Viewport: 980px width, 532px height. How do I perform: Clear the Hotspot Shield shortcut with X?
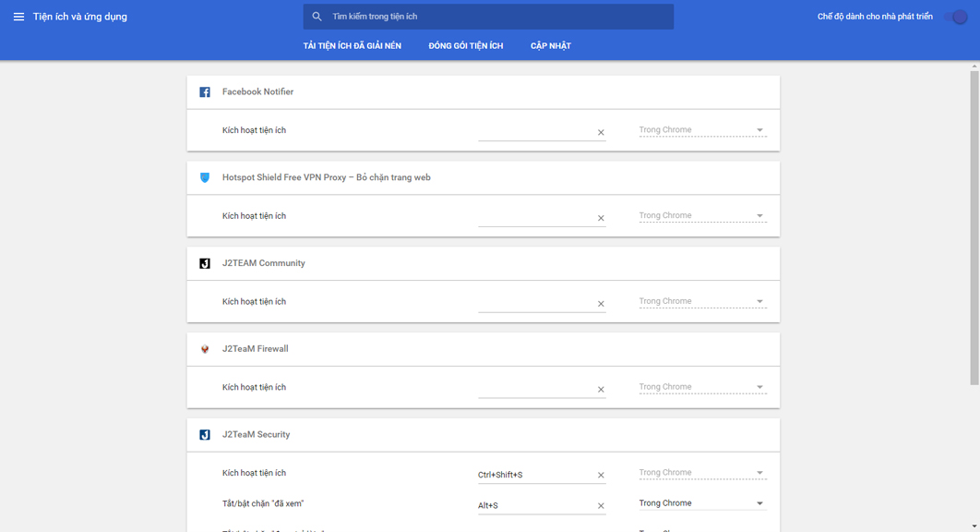[x=601, y=218]
